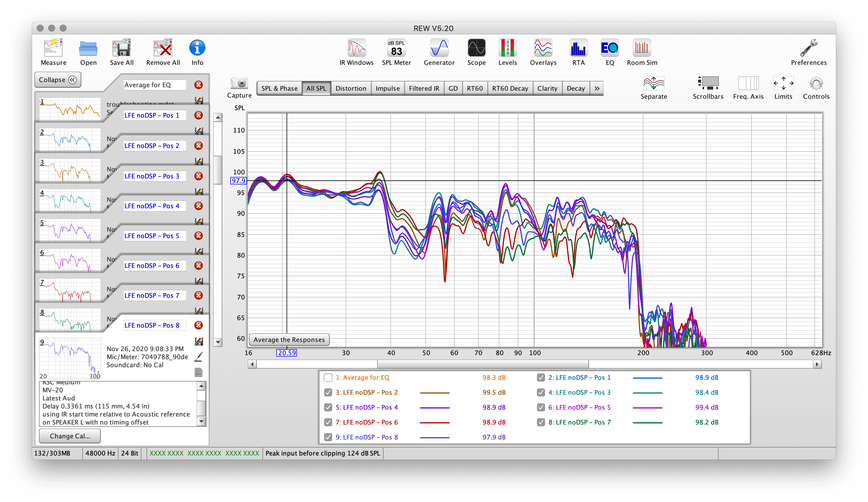Viewport: 868px width, 502px height.
Task: Remove LFE noDSP – Pos 4 measurement
Action: click(198, 206)
